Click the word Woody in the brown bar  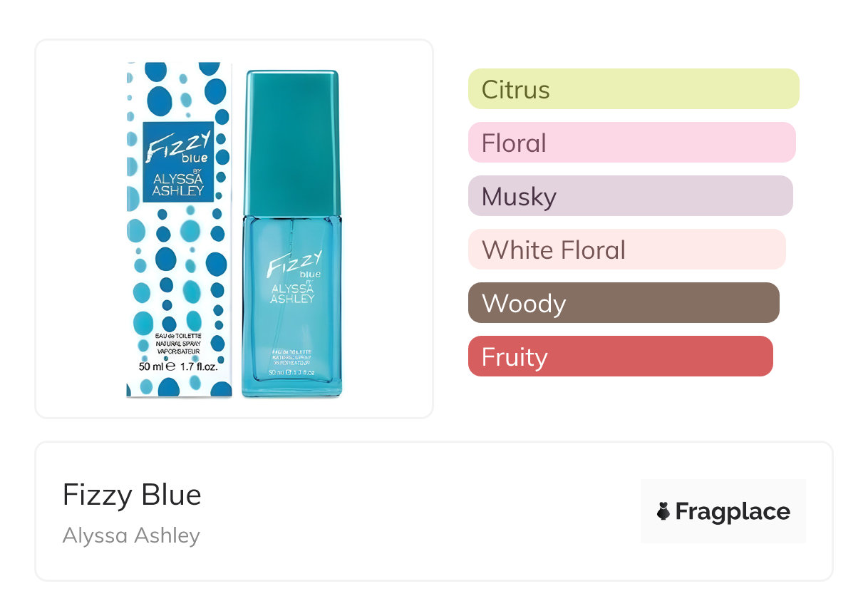(x=523, y=304)
